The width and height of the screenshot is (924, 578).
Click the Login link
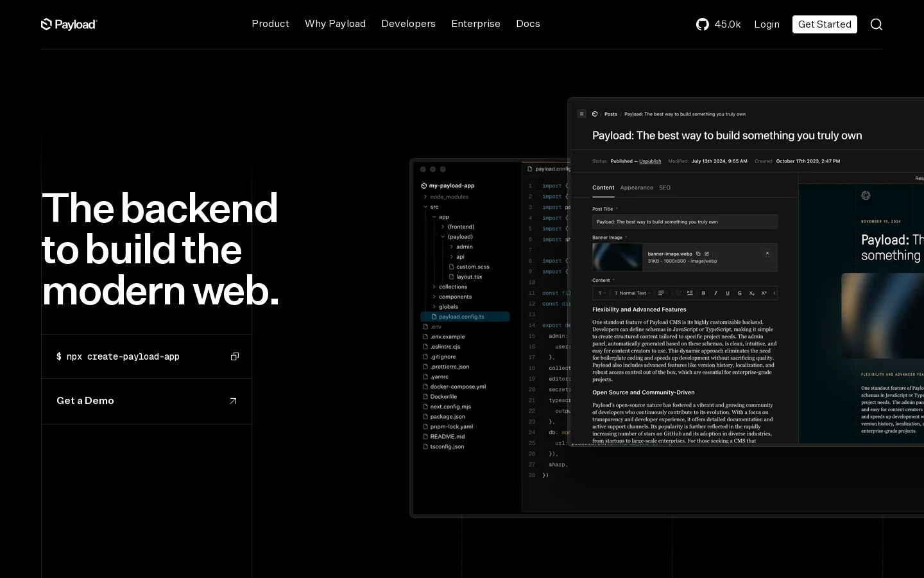click(767, 24)
